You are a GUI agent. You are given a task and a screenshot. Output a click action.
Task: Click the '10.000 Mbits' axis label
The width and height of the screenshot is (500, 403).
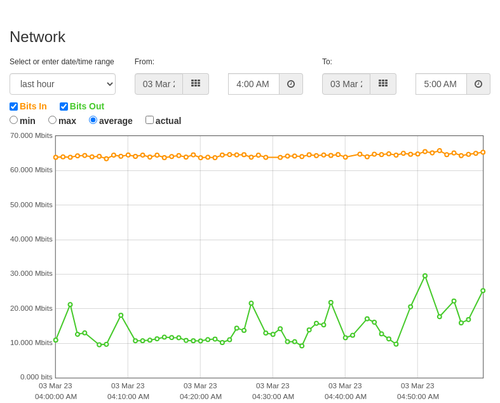pyautogui.click(x=31, y=343)
